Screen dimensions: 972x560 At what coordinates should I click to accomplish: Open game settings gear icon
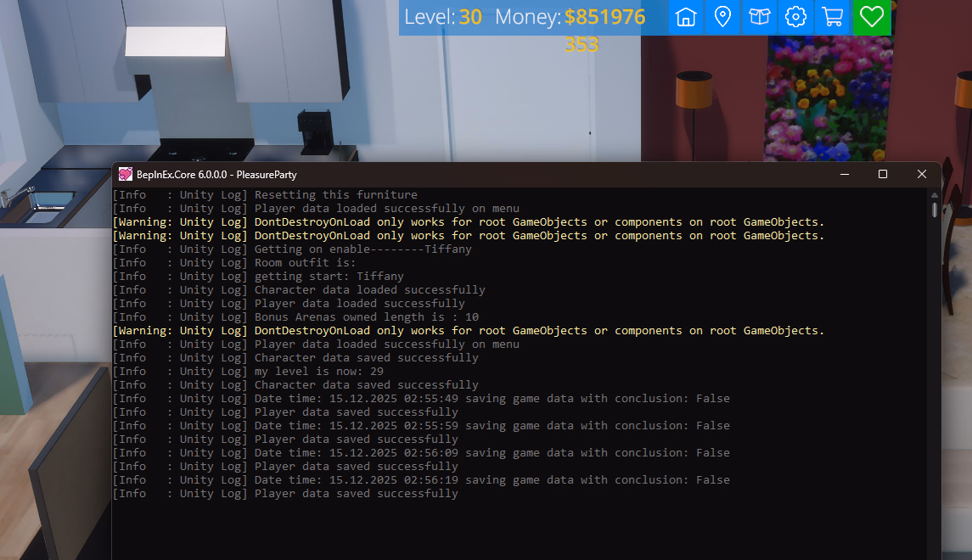(795, 17)
